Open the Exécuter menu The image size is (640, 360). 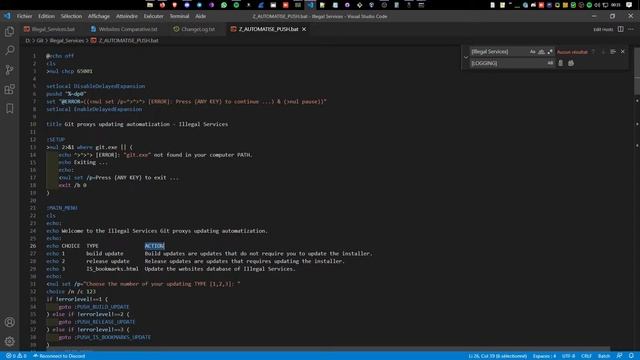(x=153, y=16)
